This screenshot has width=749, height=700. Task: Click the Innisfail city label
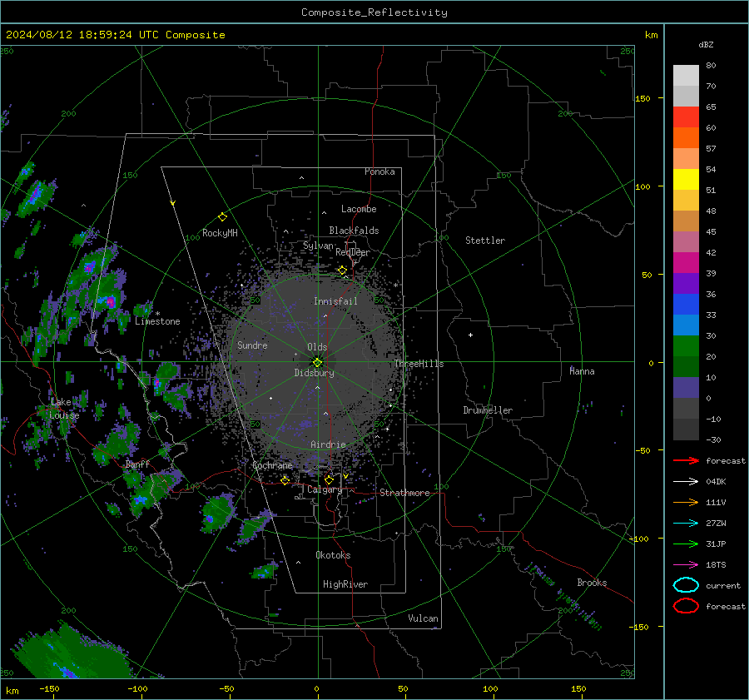pos(335,301)
